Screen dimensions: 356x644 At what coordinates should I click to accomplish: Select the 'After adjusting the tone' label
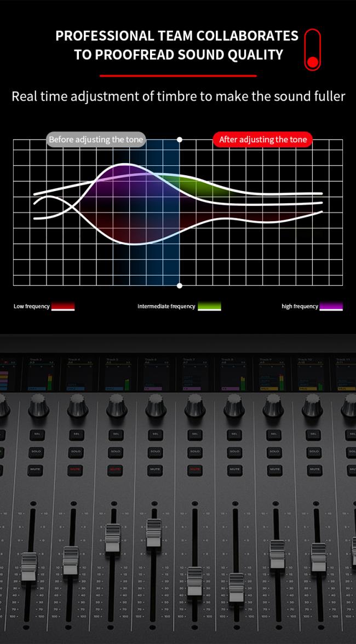coord(263,140)
